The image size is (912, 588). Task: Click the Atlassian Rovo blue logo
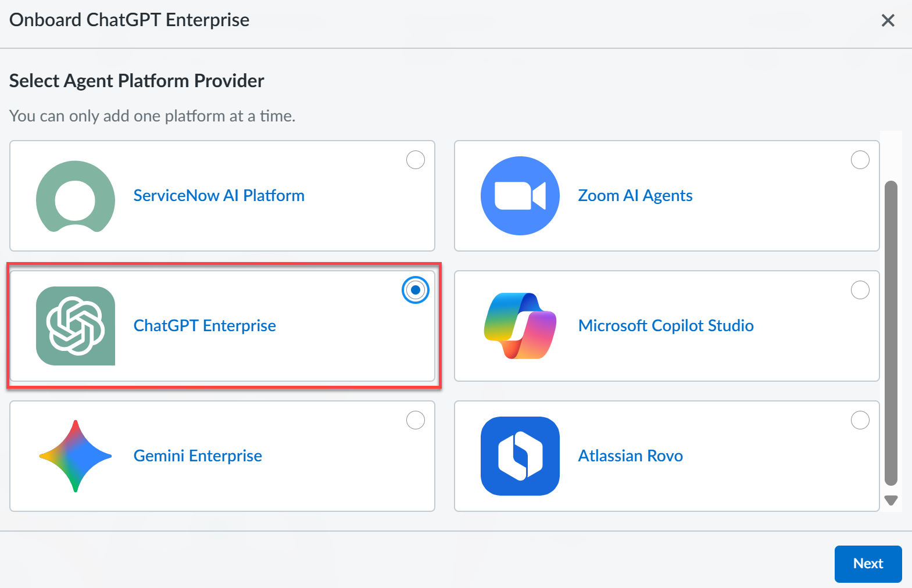pos(520,456)
